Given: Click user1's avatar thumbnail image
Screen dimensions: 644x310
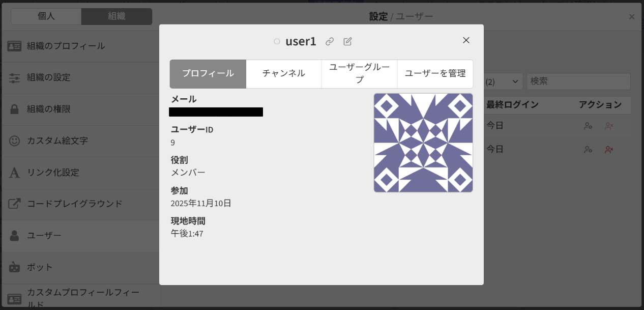Looking at the screenshot, I should [x=423, y=143].
